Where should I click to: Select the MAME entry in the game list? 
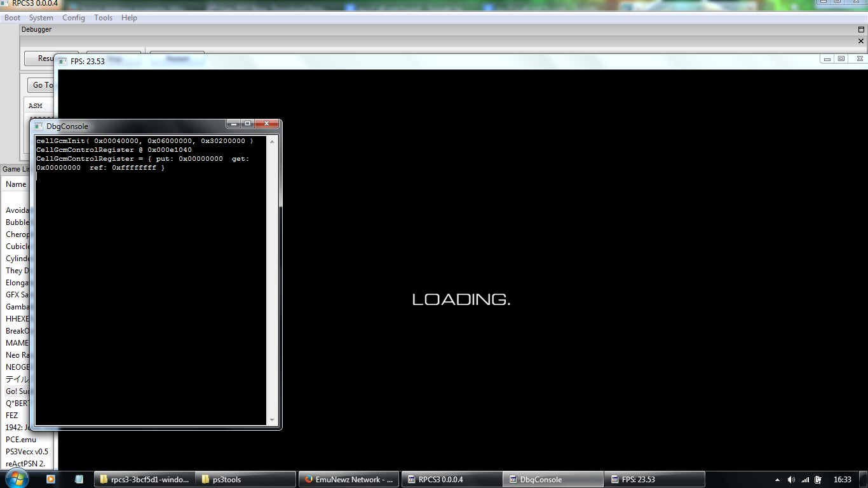17,343
